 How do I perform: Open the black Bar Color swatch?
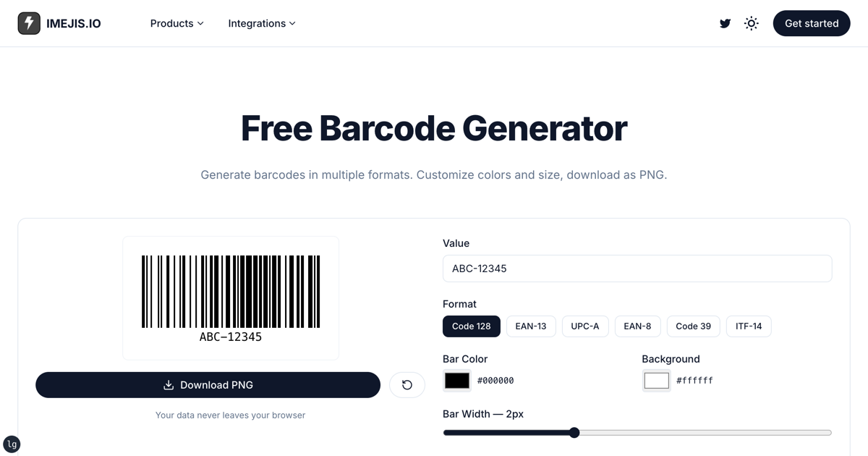coord(456,380)
